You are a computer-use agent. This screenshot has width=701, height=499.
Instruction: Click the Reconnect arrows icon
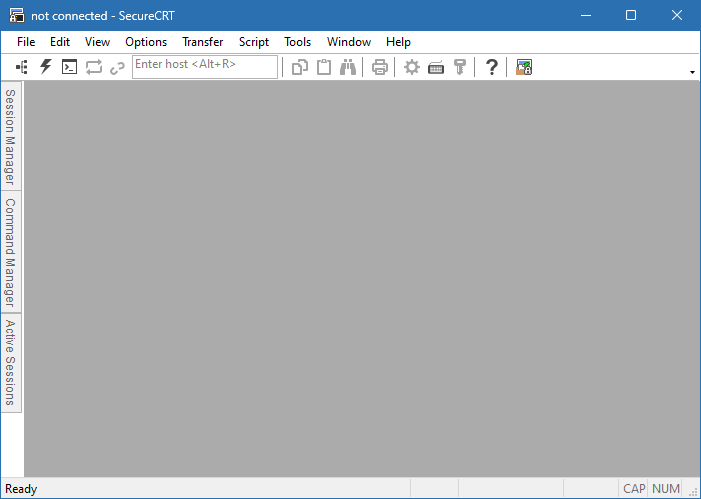click(94, 67)
